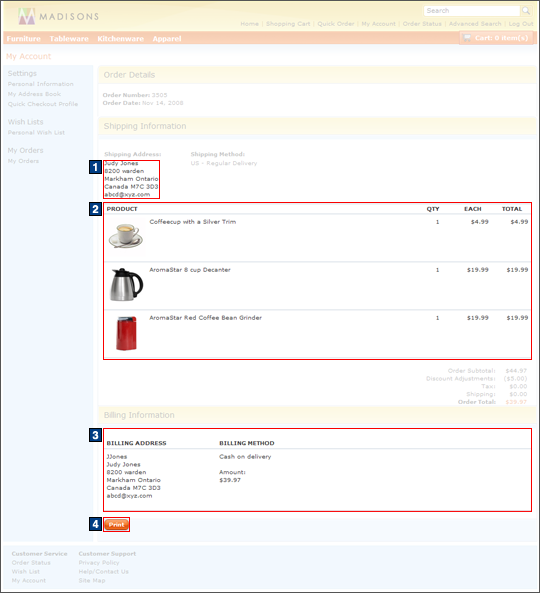This screenshot has height=593, width=540.
Task: Open footer Help/Contact Us link
Action: point(104,571)
